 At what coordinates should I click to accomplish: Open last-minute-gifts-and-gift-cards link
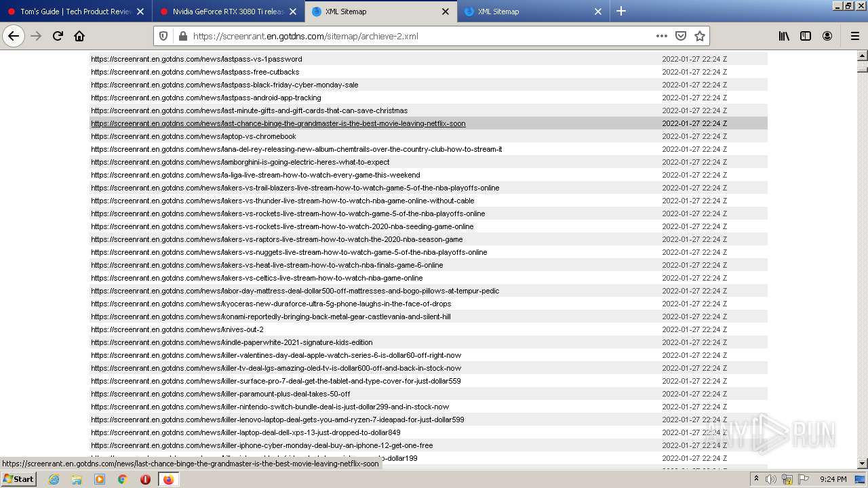tap(250, 110)
